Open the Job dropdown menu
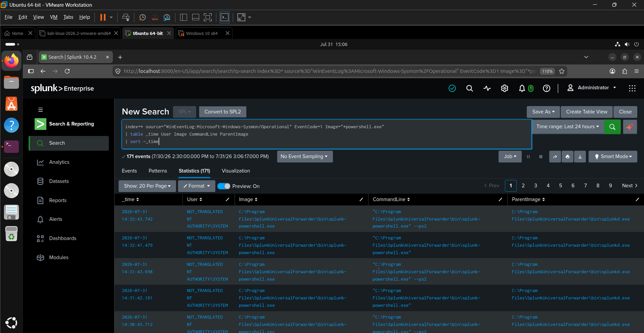The image size is (644, 333). tap(510, 156)
